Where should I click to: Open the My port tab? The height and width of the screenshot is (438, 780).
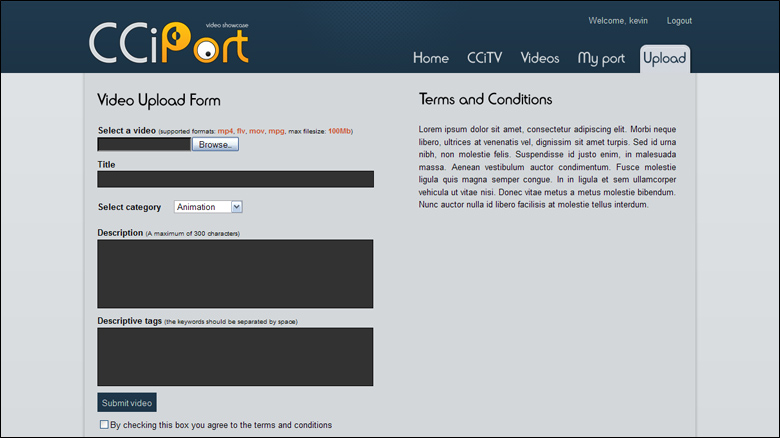[x=601, y=58]
